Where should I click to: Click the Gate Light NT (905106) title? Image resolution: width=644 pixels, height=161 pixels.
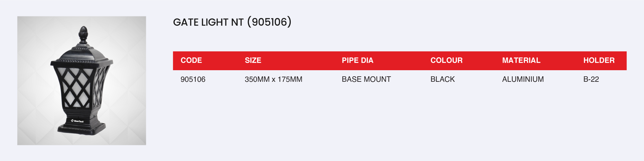pos(232,22)
